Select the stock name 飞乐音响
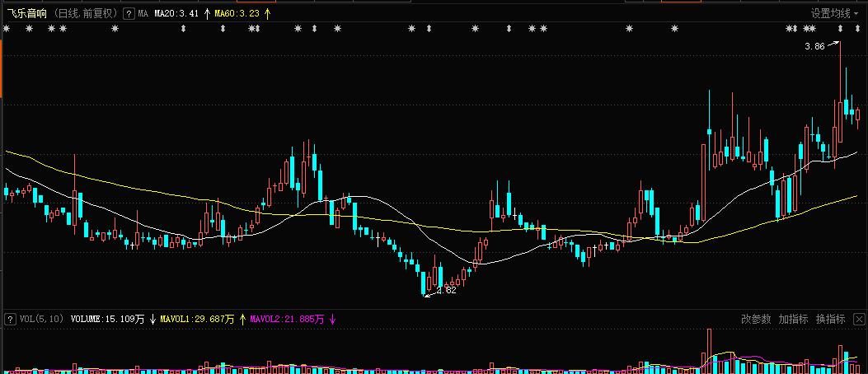Viewport: 868px width, 374px height. click(27, 14)
